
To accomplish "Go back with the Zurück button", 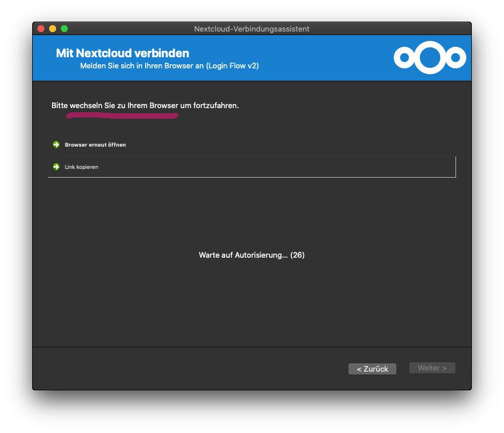I will pos(372,369).
